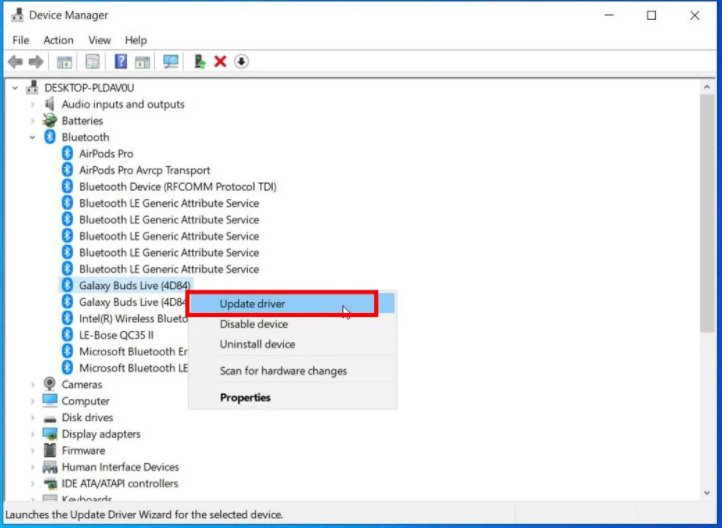Expand the Cameras category
The image size is (722, 528).
point(32,384)
